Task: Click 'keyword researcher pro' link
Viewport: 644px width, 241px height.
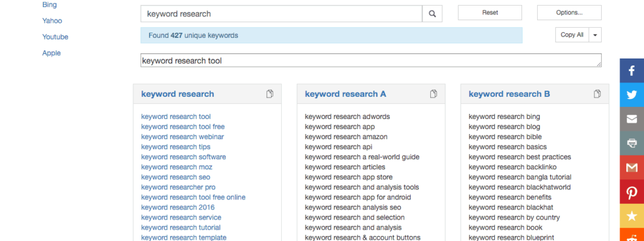Action: 178,187
